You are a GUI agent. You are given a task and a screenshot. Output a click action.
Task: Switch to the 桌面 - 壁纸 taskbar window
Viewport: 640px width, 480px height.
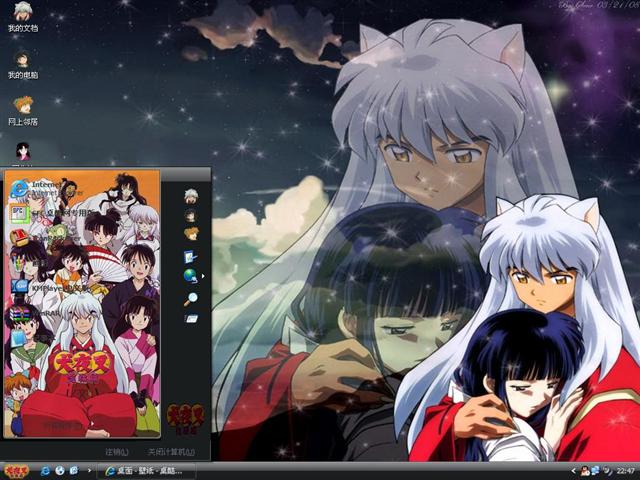click(x=146, y=471)
